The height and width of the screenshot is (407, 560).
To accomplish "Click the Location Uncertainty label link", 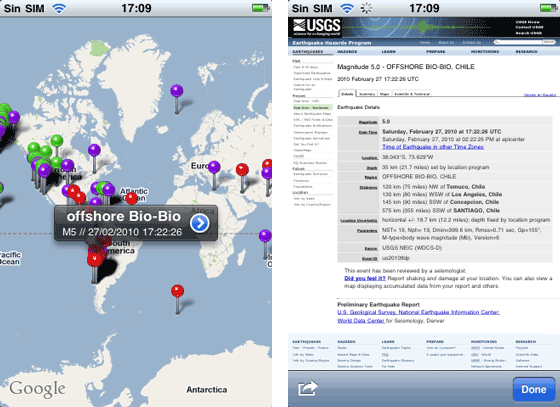I will (x=359, y=221).
